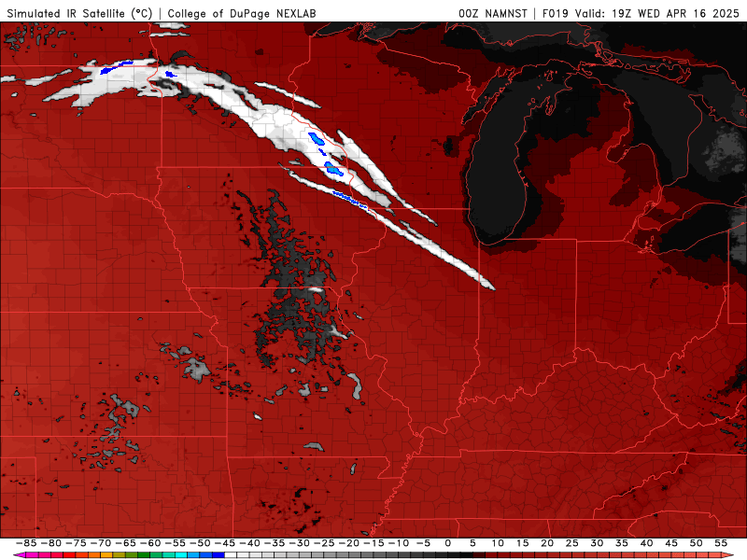This screenshot has height=560, width=747.
Task: Click the 'Simulated IR Satellite (°C)' title text
Action: pos(79,13)
